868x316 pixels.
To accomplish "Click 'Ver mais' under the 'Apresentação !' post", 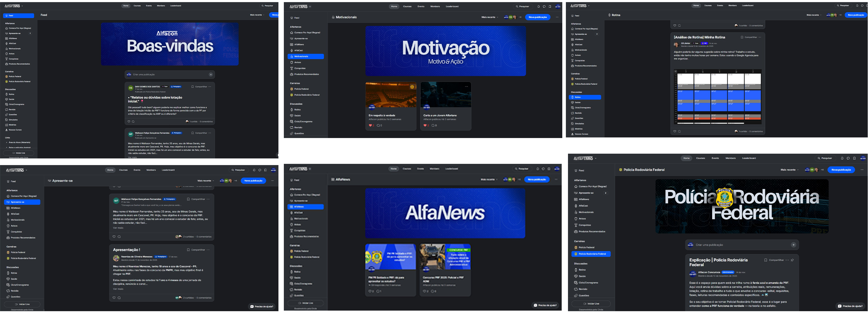I will [x=118, y=289].
